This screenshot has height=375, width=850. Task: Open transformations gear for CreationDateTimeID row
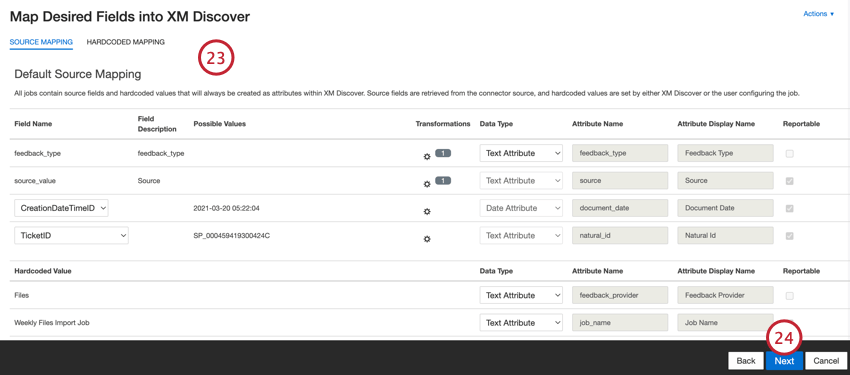(427, 211)
